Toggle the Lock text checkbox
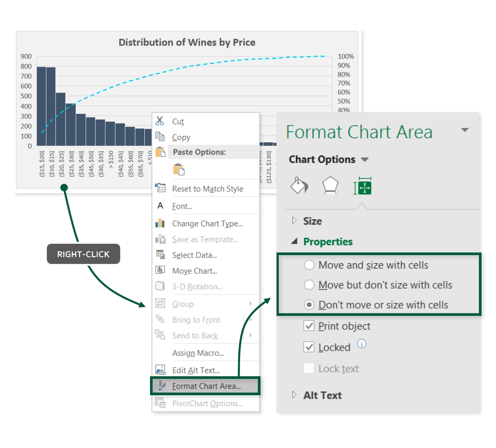The image size is (496, 448). tap(309, 368)
